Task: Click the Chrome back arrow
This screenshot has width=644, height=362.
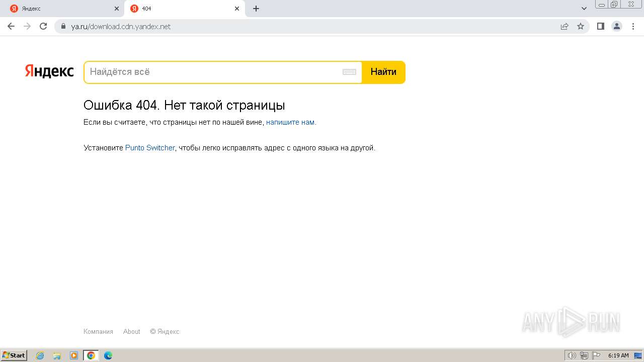Action: point(11,26)
